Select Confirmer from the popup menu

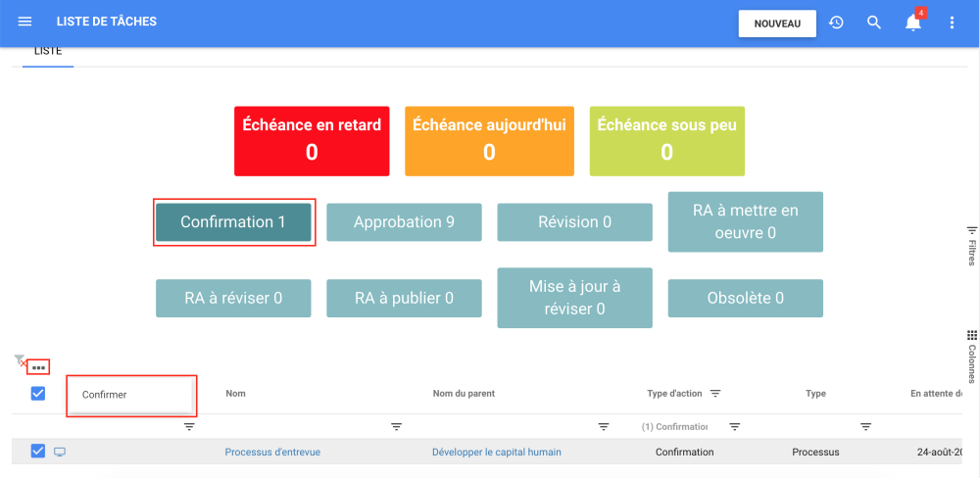coord(105,395)
